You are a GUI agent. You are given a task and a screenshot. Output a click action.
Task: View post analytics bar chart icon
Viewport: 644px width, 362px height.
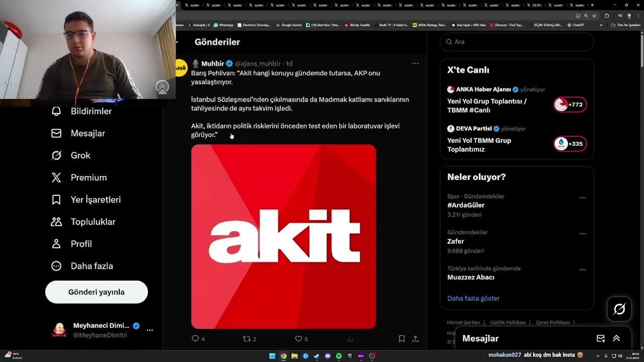tap(350, 339)
